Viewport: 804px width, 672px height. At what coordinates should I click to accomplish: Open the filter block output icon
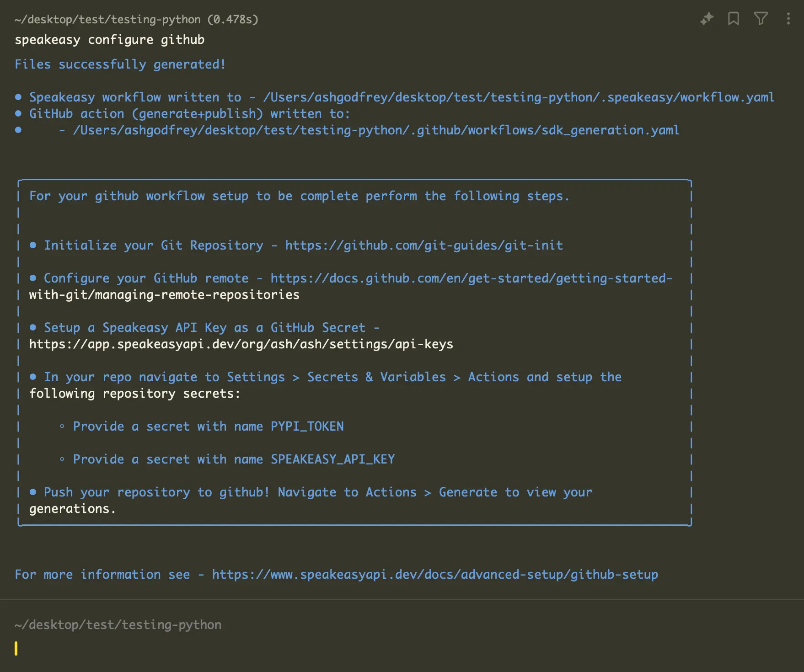click(x=761, y=19)
